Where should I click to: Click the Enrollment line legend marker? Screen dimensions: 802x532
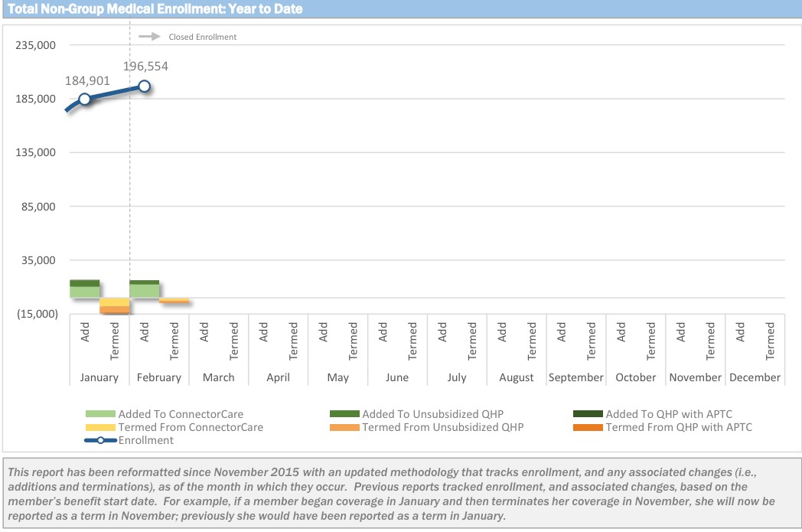(x=100, y=440)
